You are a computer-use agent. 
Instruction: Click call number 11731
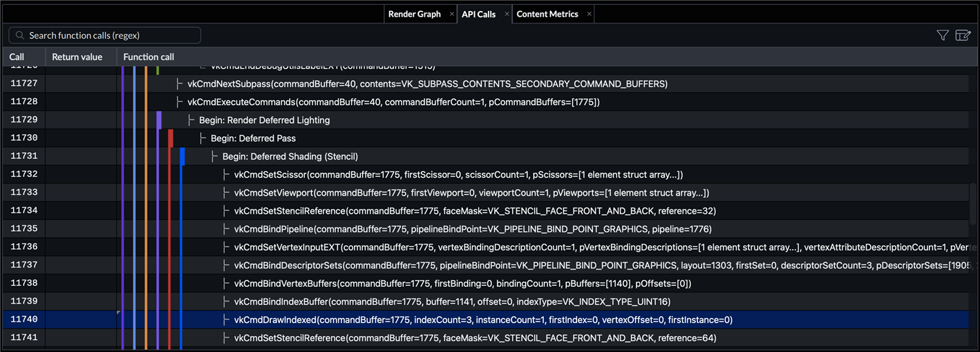pos(23,156)
